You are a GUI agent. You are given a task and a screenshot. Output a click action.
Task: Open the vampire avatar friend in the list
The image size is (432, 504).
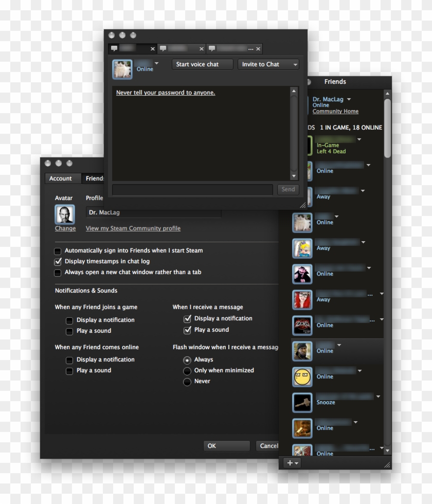[x=302, y=274]
